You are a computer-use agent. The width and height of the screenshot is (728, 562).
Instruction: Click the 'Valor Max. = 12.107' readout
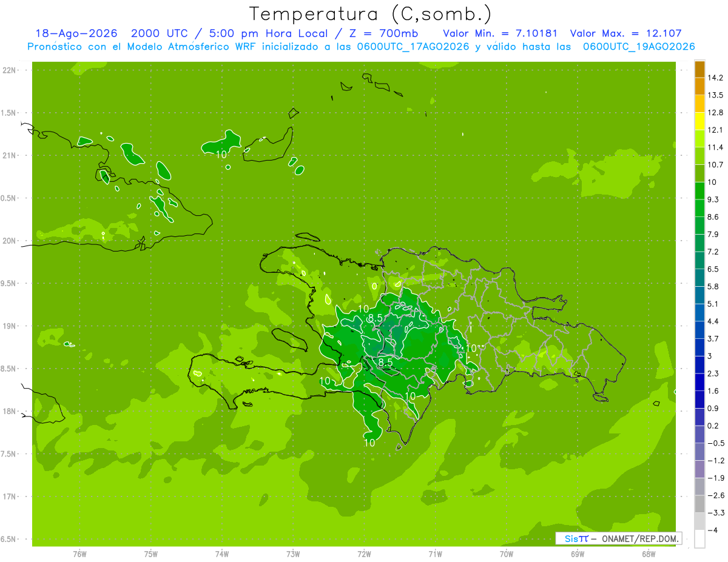point(625,33)
